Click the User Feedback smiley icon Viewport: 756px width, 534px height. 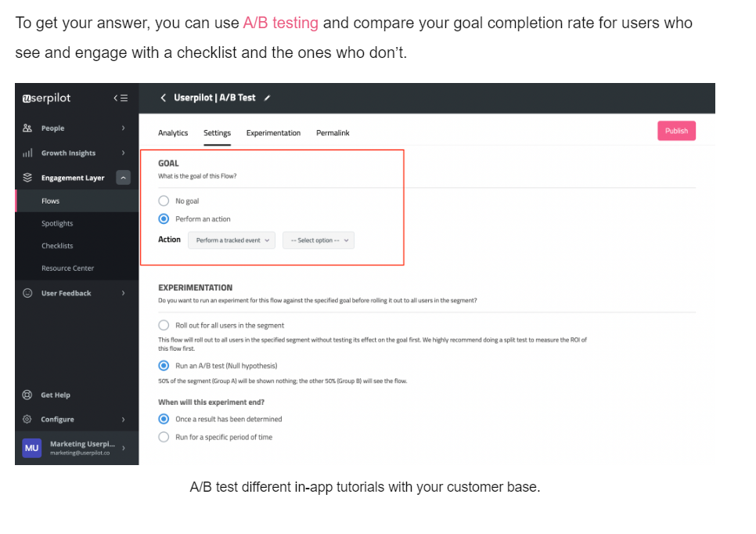(27, 293)
